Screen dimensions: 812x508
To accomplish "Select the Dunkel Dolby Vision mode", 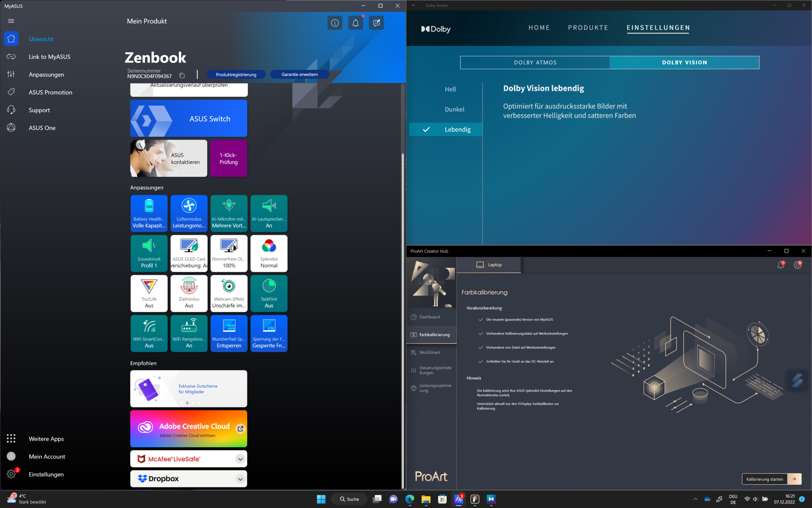I will [454, 109].
